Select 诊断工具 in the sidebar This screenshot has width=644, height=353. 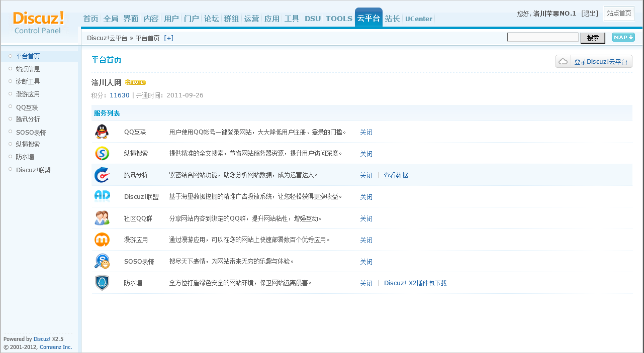coord(28,81)
